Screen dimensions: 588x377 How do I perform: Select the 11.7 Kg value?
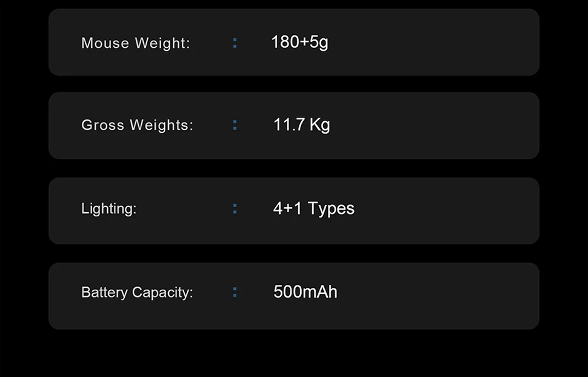click(301, 124)
